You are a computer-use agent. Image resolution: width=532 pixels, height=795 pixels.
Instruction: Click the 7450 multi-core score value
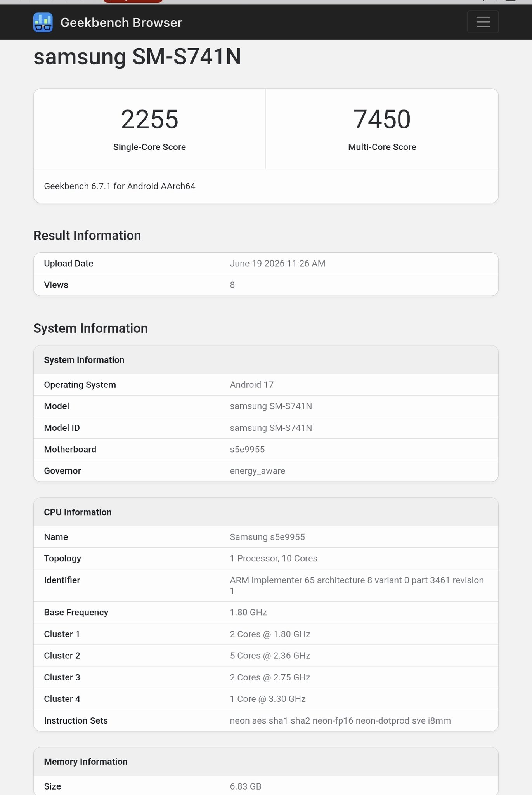(382, 119)
